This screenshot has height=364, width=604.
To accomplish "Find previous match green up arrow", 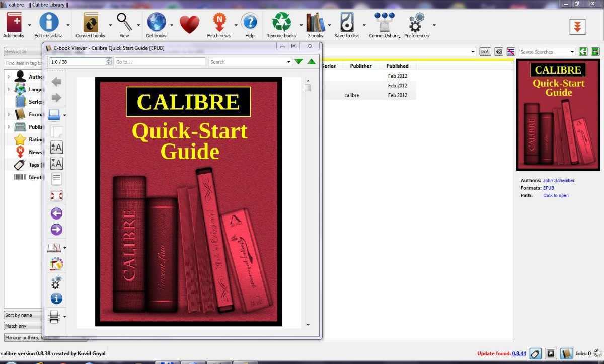I will click(x=312, y=62).
